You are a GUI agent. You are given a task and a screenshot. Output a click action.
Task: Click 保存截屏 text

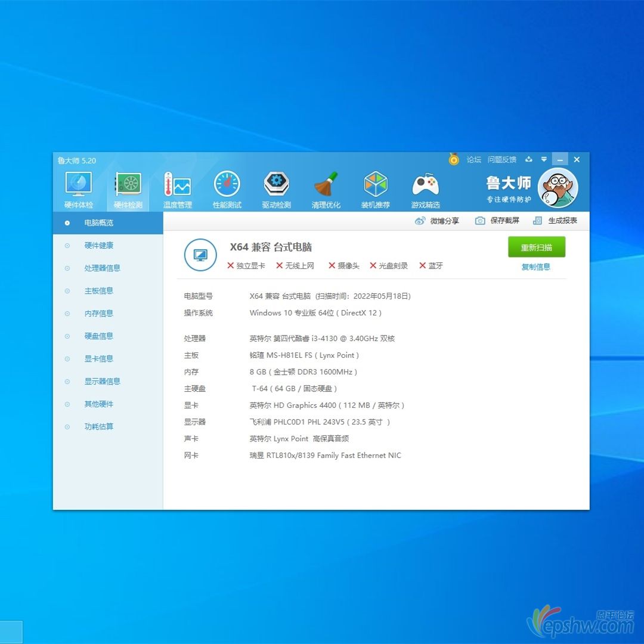tap(505, 221)
